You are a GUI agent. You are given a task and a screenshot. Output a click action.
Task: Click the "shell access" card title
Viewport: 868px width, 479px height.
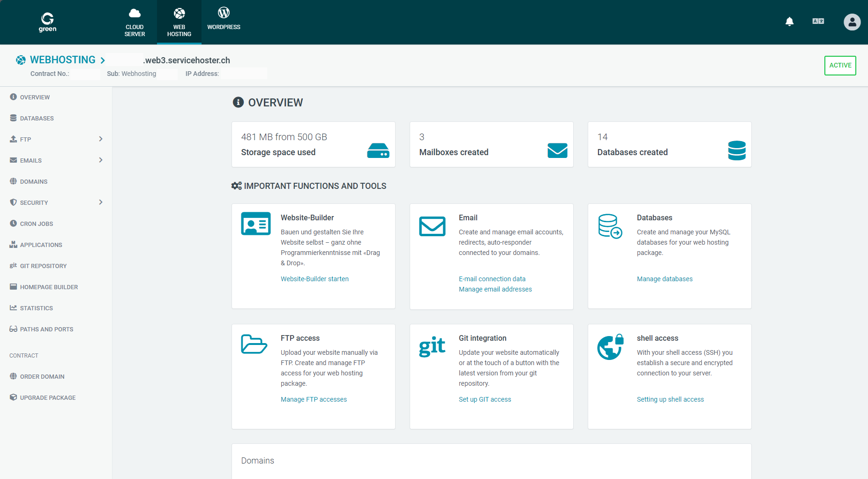click(x=658, y=338)
